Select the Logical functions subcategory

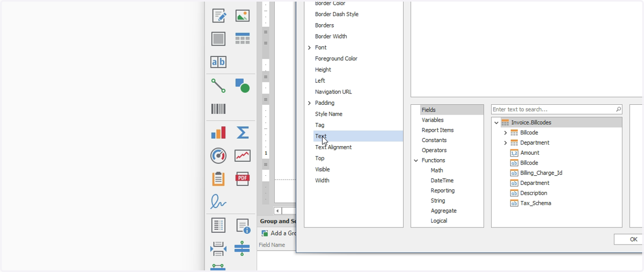tap(439, 221)
